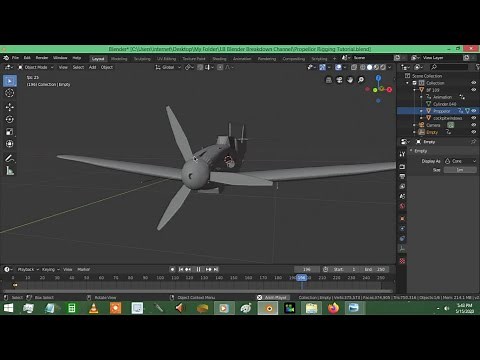Toggle cockpitwindows visibility eye
480x360 pixels.
tap(473, 118)
